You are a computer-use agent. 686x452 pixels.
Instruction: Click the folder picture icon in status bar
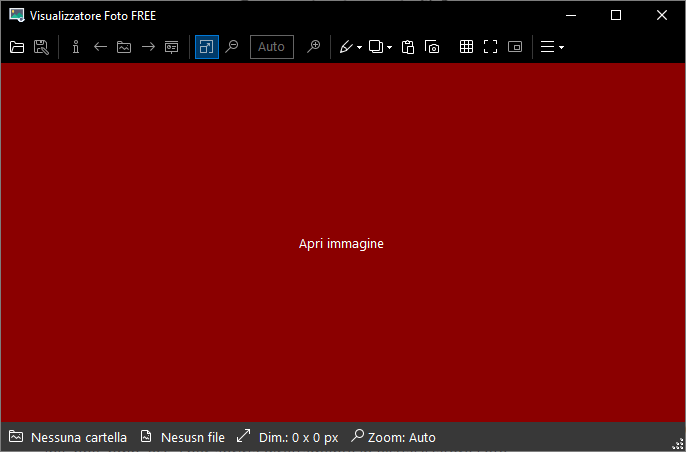(16, 436)
